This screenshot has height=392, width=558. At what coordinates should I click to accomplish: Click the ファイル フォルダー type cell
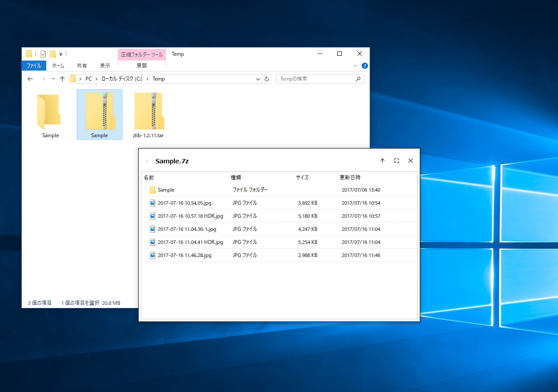[250, 190]
